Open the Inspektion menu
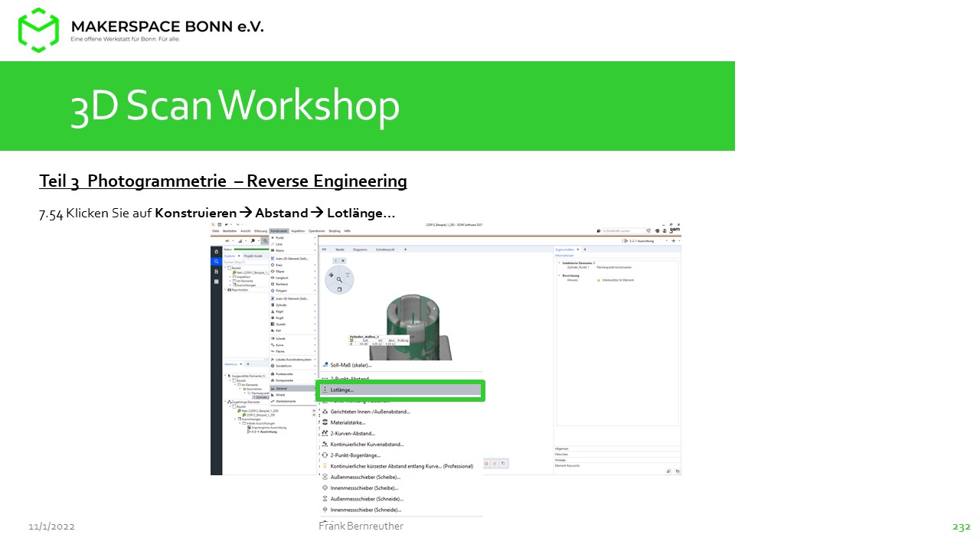This screenshot has height=551, width=980. coord(298,231)
